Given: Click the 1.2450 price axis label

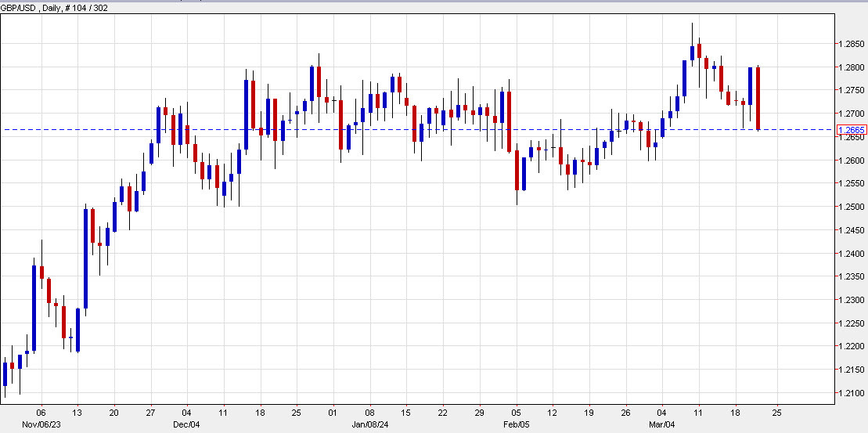Looking at the screenshot, I should (852, 230).
